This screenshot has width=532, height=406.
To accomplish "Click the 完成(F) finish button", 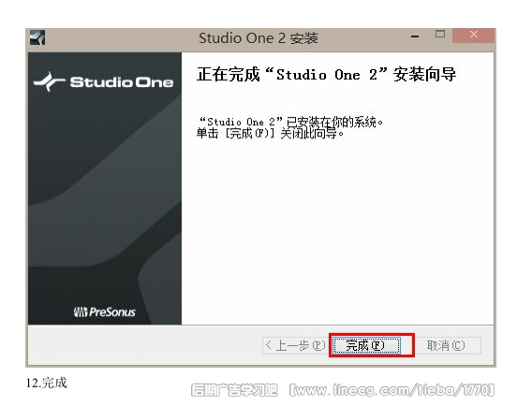I will click(x=366, y=345).
